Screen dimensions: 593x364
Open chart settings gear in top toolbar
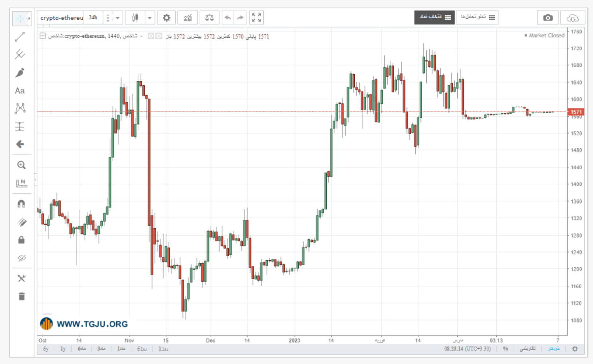[166, 17]
